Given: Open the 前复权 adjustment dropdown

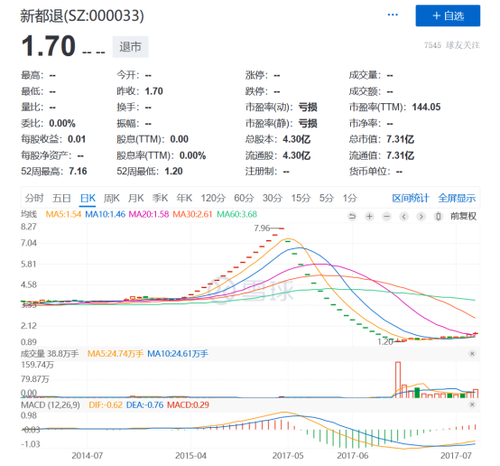Looking at the screenshot, I should click(463, 216).
